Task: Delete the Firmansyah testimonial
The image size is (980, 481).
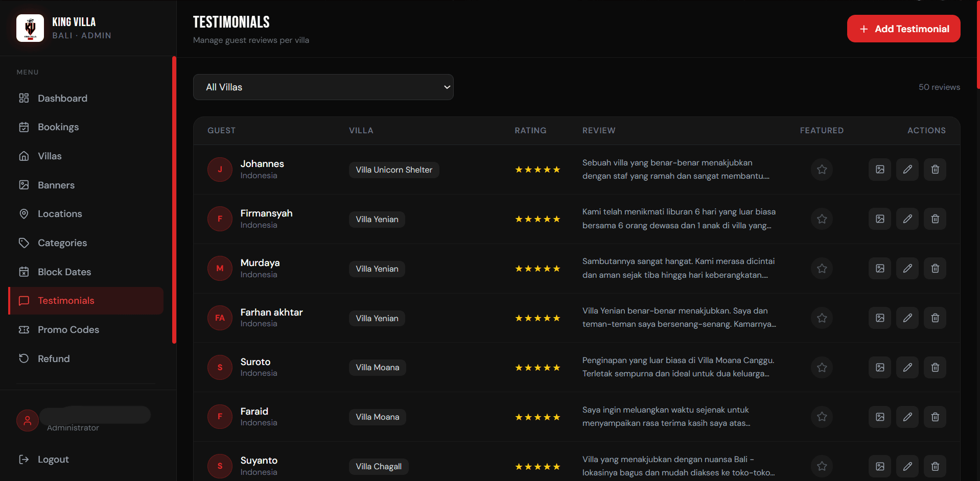Action: coord(935,219)
